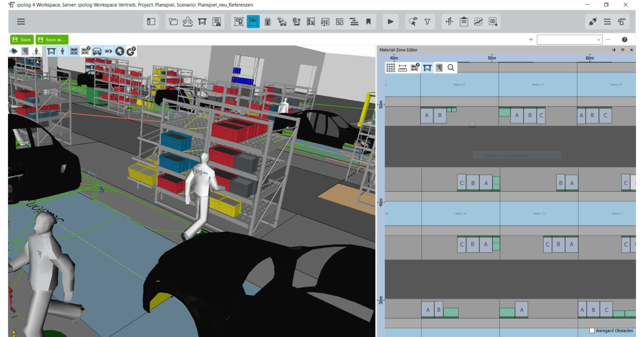Screen dimensions: 644x337
Task: Click the Save button
Action: pyautogui.click(x=21, y=40)
